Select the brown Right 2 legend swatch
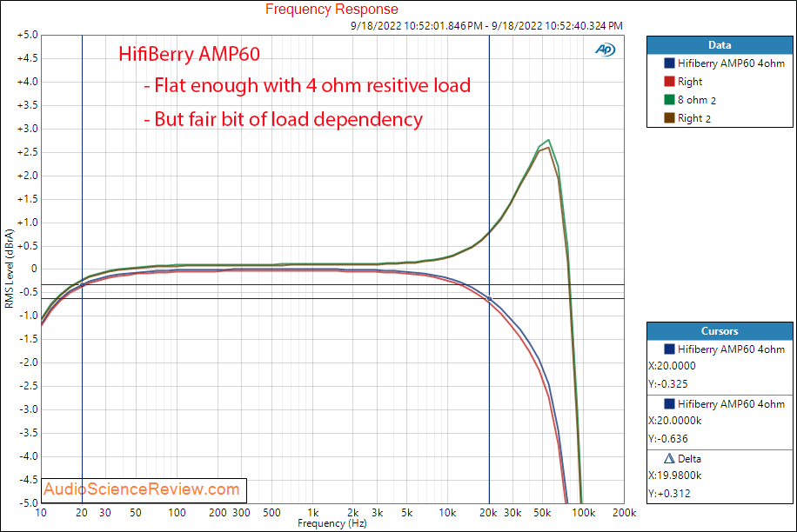 669,117
